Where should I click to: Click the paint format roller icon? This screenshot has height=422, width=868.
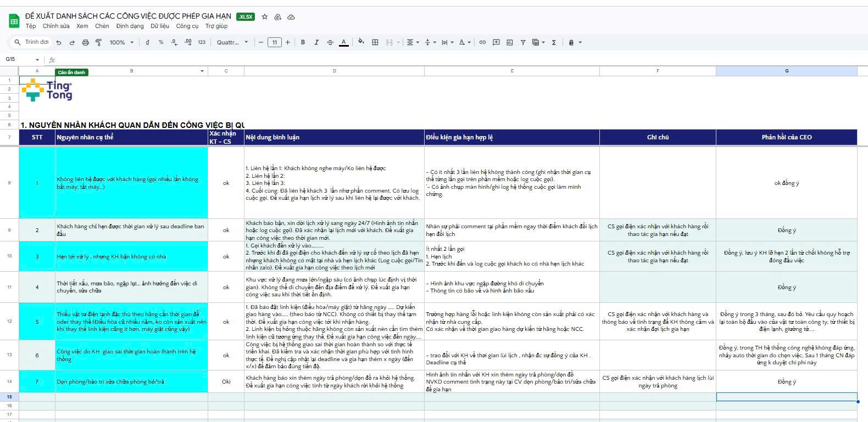coord(99,42)
